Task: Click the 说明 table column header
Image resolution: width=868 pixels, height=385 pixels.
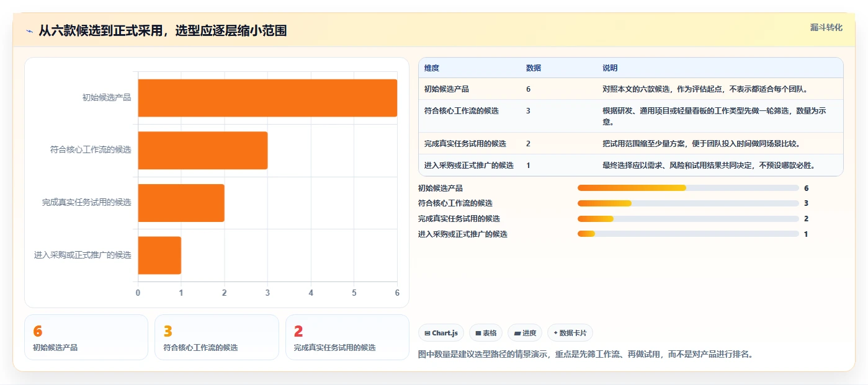Action: click(610, 68)
